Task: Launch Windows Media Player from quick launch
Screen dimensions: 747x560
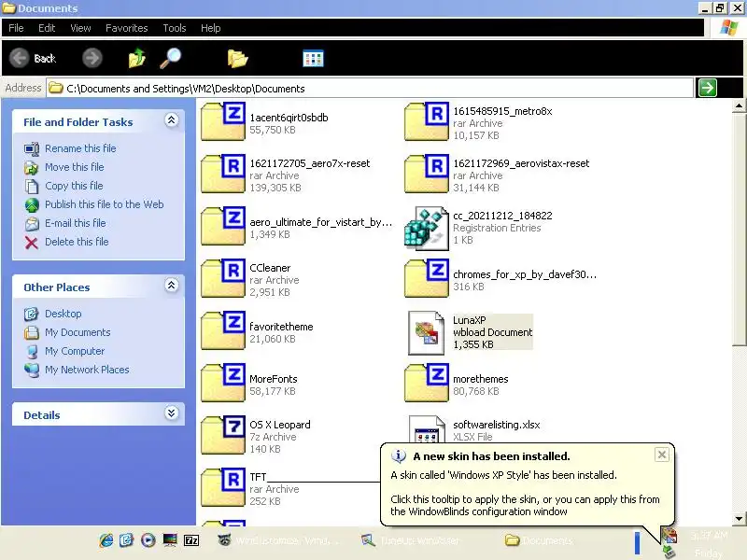Action: (148, 540)
